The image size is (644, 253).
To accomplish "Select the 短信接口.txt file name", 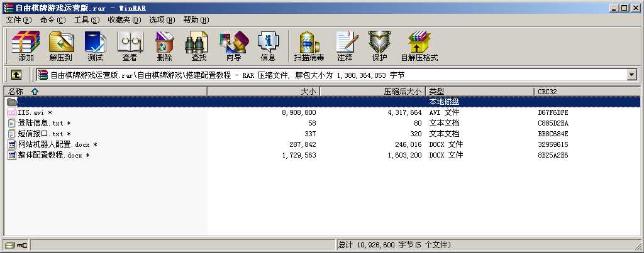I will (x=45, y=134).
